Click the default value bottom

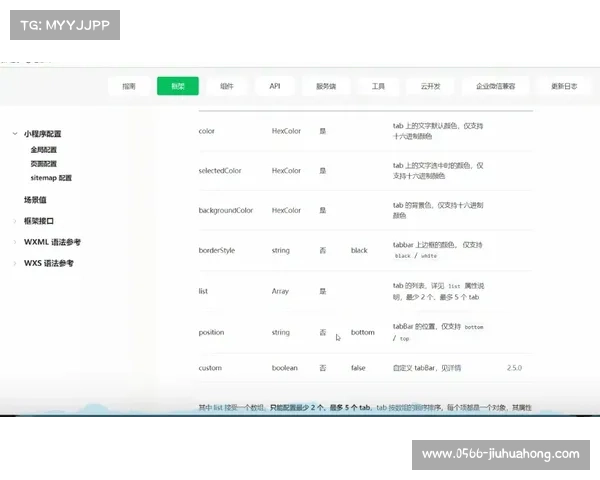tap(363, 332)
